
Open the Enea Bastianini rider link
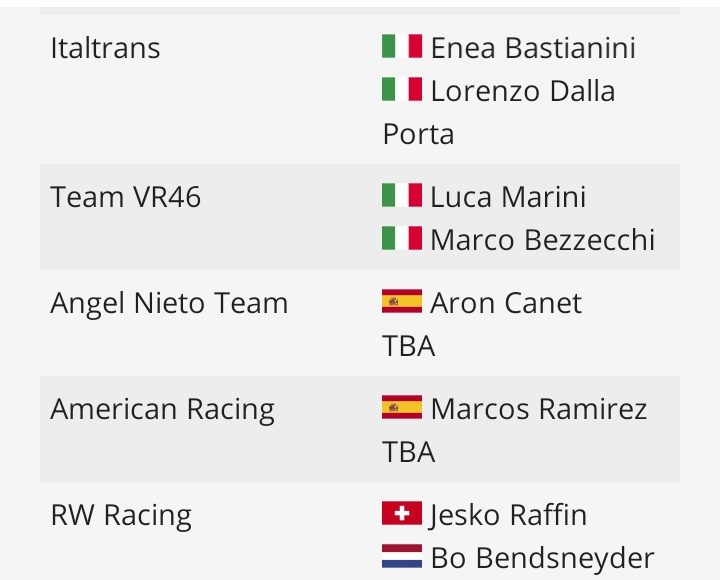(x=533, y=48)
